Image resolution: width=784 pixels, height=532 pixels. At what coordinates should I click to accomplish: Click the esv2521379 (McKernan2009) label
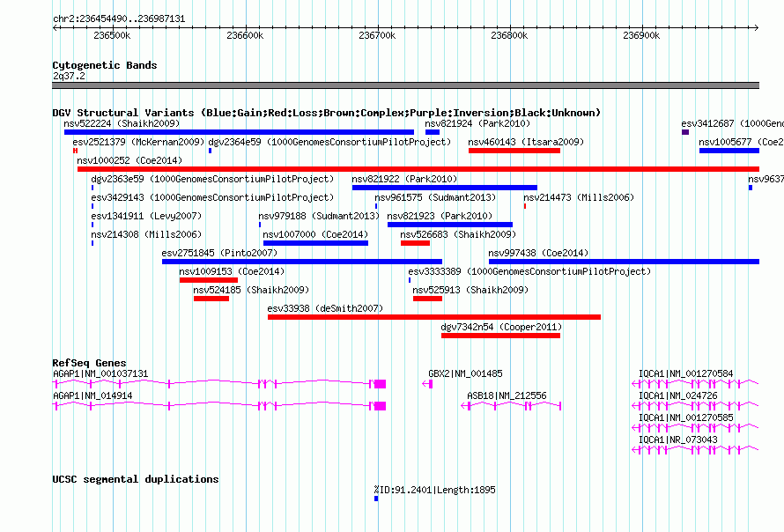[138, 142]
